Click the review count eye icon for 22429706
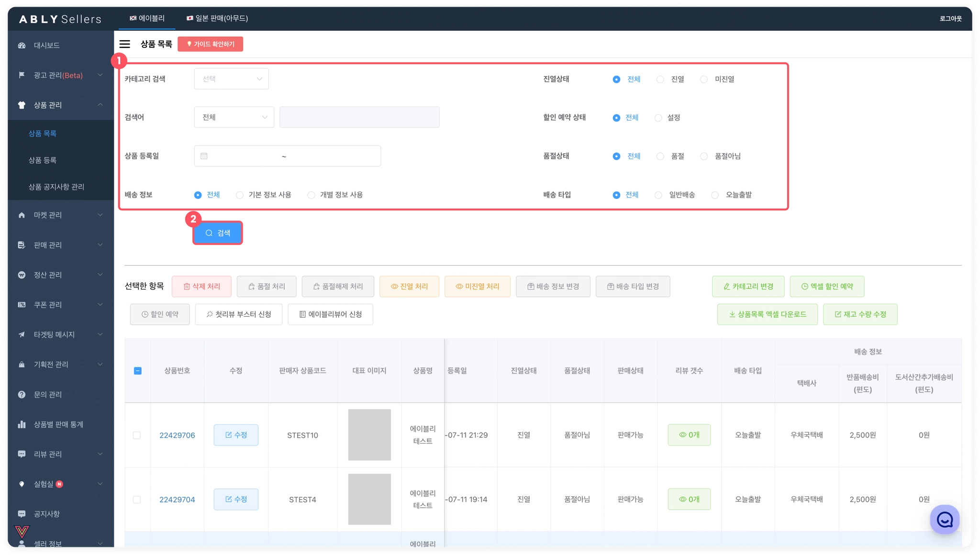The height and width of the screenshot is (556, 980). [x=683, y=435]
